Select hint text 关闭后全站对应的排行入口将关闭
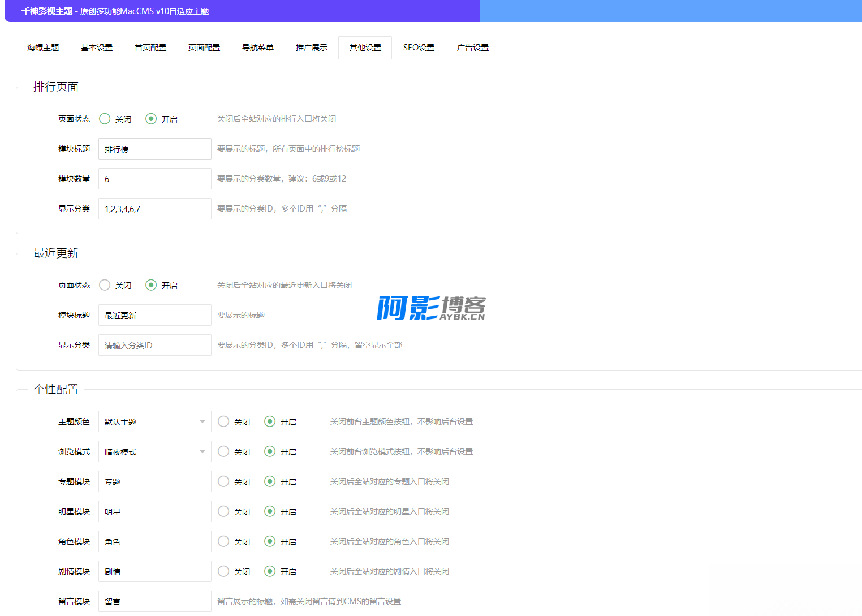Viewport: 862px width, 616px height. (277, 119)
